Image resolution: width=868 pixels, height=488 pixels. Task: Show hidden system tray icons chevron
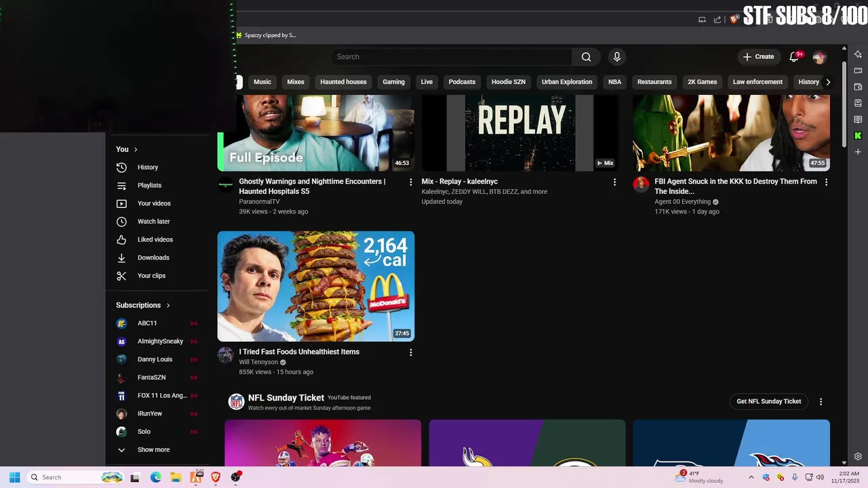[751, 477]
